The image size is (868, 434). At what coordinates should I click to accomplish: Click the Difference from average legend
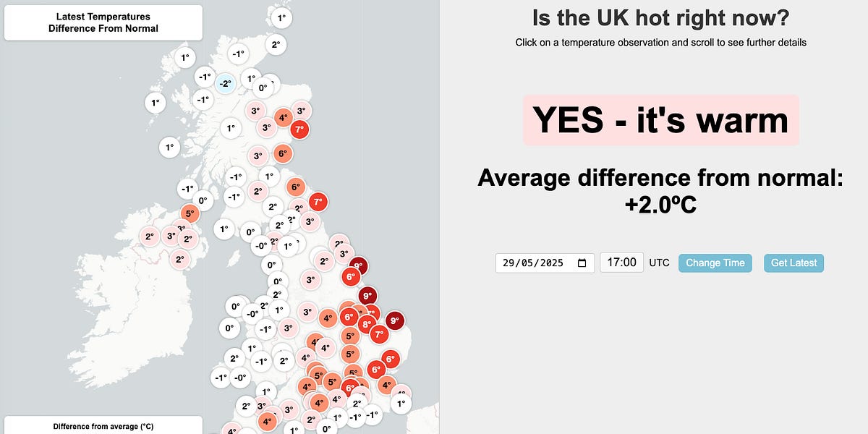[x=103, y=426]
